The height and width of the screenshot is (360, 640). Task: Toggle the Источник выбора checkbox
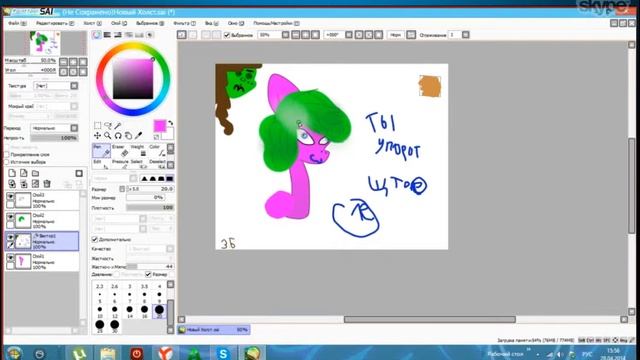click(7, 162)
